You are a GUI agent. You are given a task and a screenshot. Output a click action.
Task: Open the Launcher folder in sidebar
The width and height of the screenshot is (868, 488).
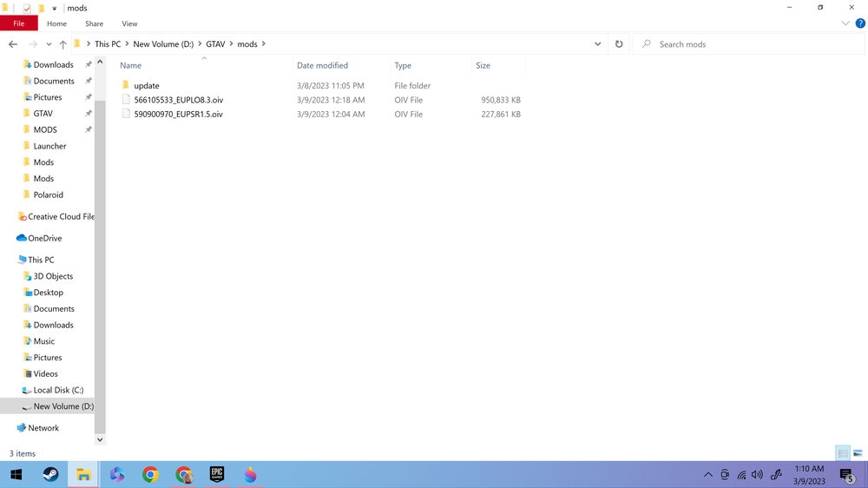tap(49, 146)
